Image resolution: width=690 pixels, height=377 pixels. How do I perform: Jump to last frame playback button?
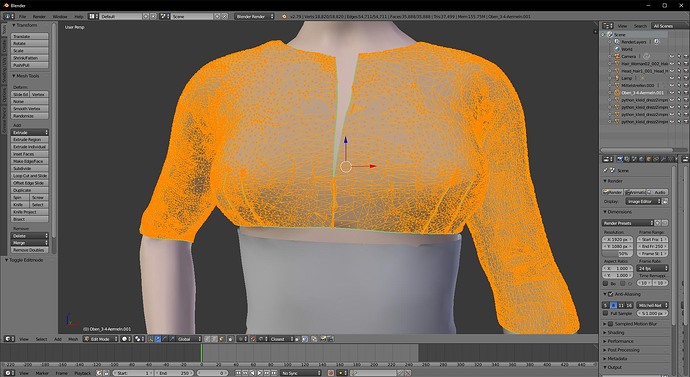(274, 373)
